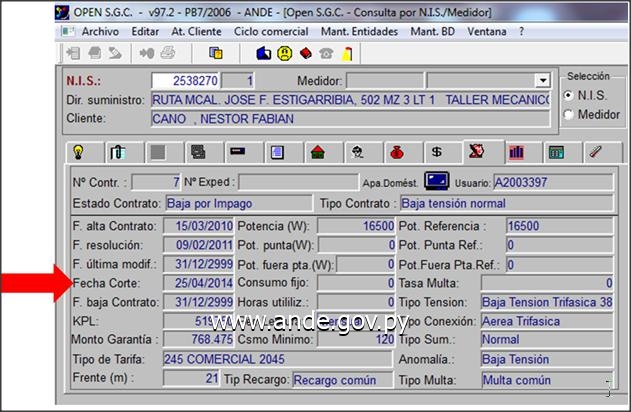Open the Mant. Entidades menu

pyautogui.click(x=361, y=32)
